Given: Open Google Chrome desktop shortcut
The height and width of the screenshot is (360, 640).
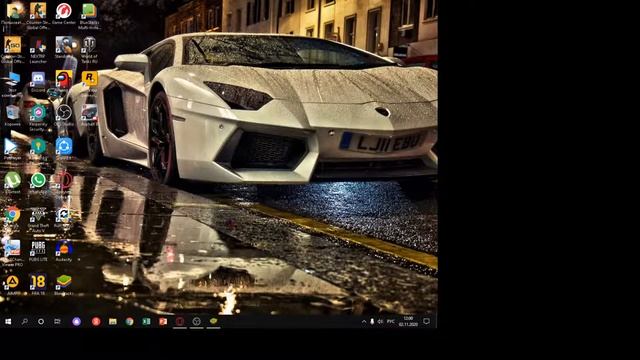Looking at the screenshot, I should [12, 214].
